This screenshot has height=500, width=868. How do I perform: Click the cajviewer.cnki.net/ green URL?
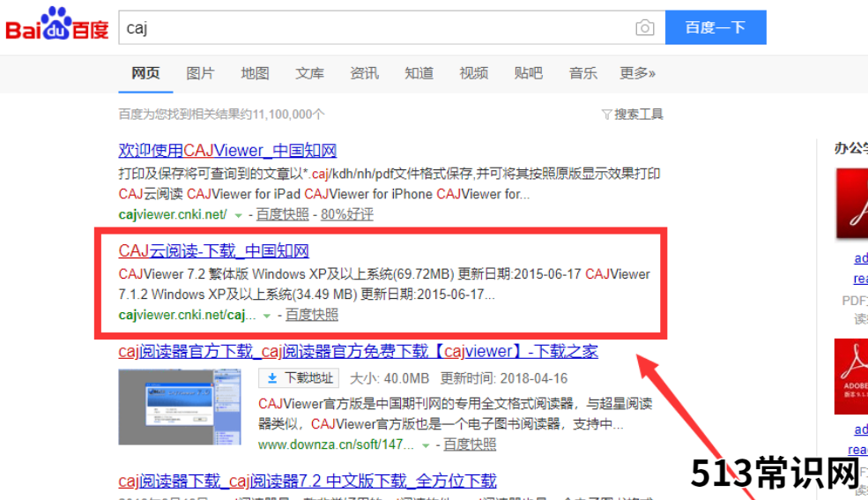[x=173, y=214]
